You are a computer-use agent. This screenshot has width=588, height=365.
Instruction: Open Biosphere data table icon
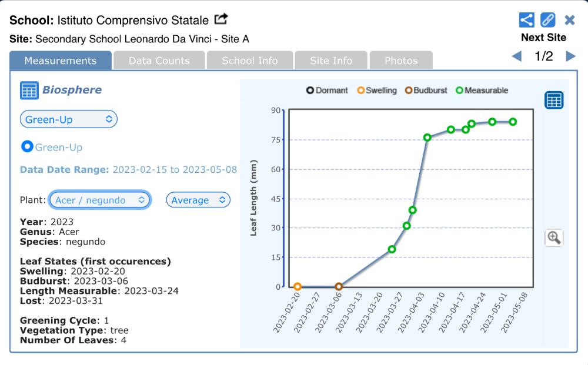coord(29,91)
